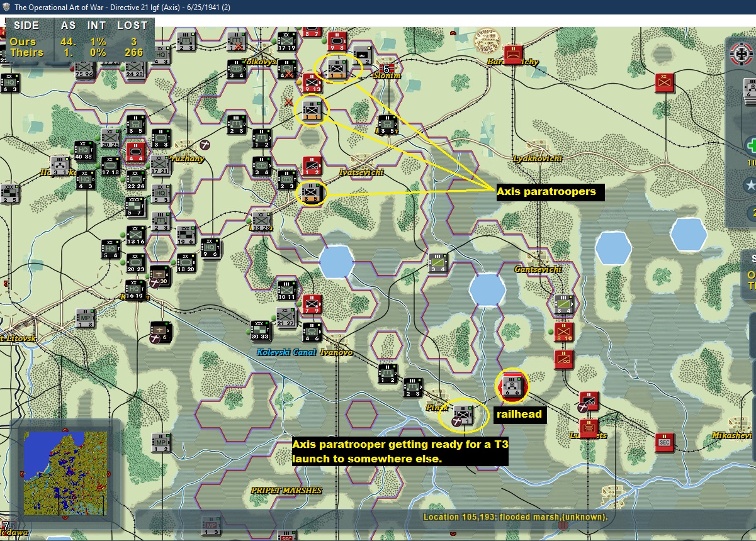Viewport: 756px width, 541px height.
Task: Click the Location 105,193 status text
Action: click(516, 517)
